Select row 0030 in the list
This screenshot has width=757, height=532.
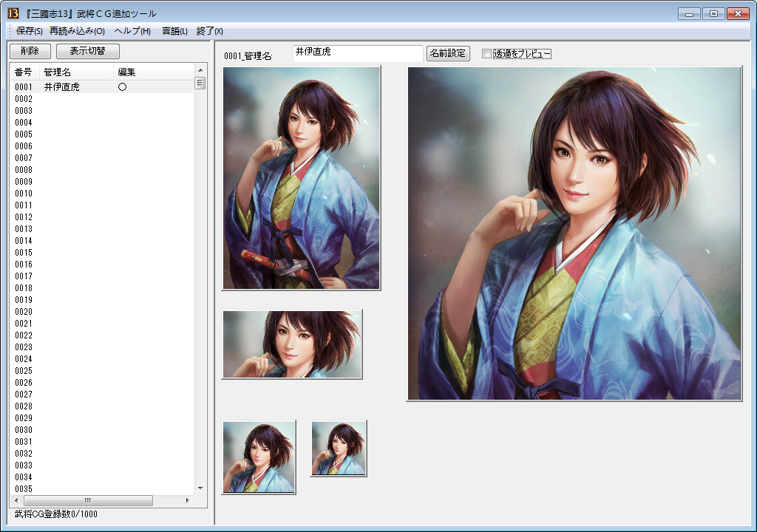click(x=102, y=430)
